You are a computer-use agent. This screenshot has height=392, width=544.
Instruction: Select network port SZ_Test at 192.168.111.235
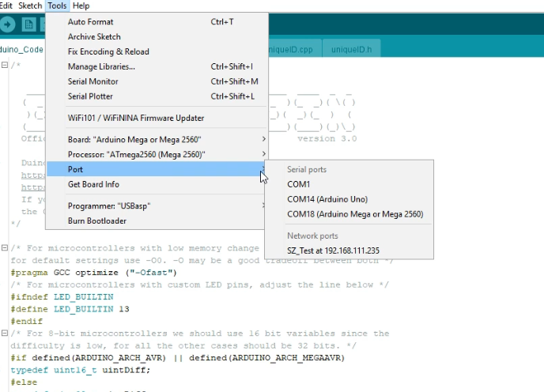[x=349, y=251]
